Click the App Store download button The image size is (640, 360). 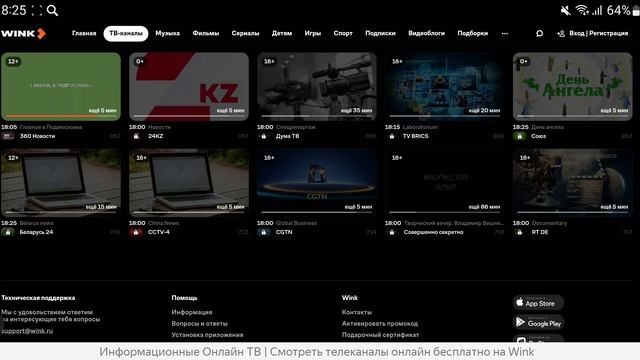pos(538,303)
